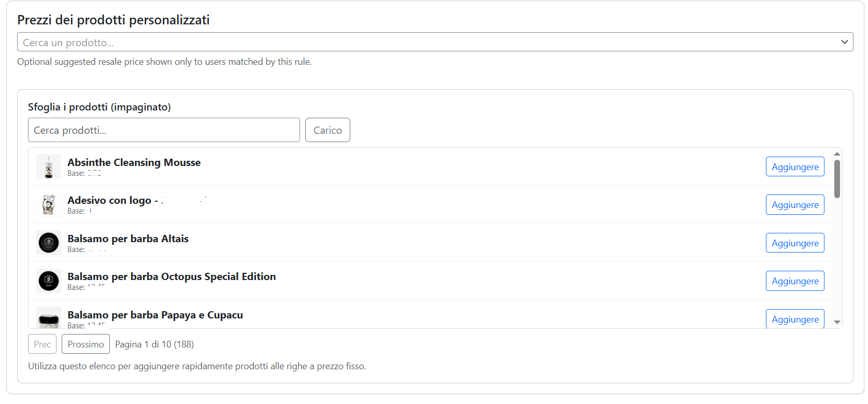Click the Papaya e Cupacu product thumbnail
Viewport: 868px width, 404px height.
pos(49,318)
